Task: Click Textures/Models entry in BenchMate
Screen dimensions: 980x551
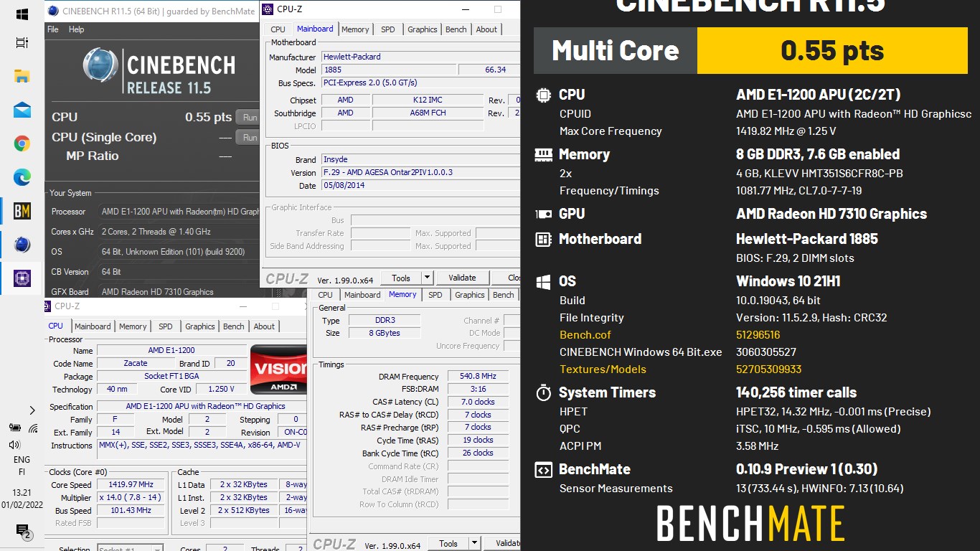Action: tap(603, 369)
